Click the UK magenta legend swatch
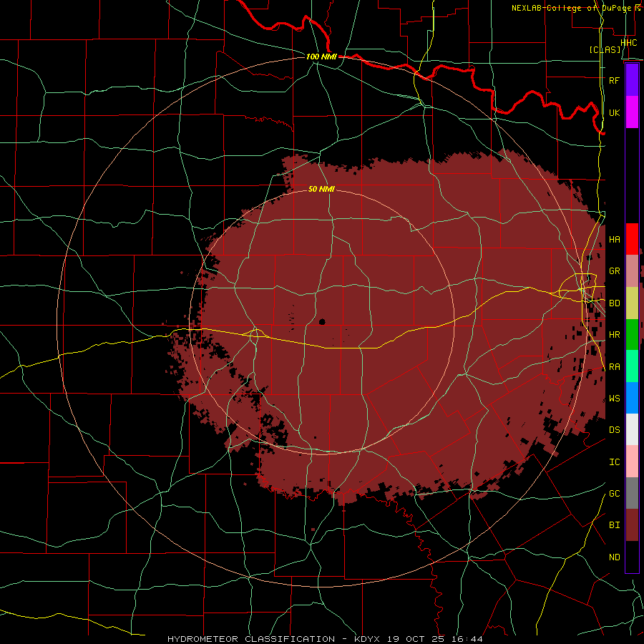The image size is (644, 644). (632, 112)
